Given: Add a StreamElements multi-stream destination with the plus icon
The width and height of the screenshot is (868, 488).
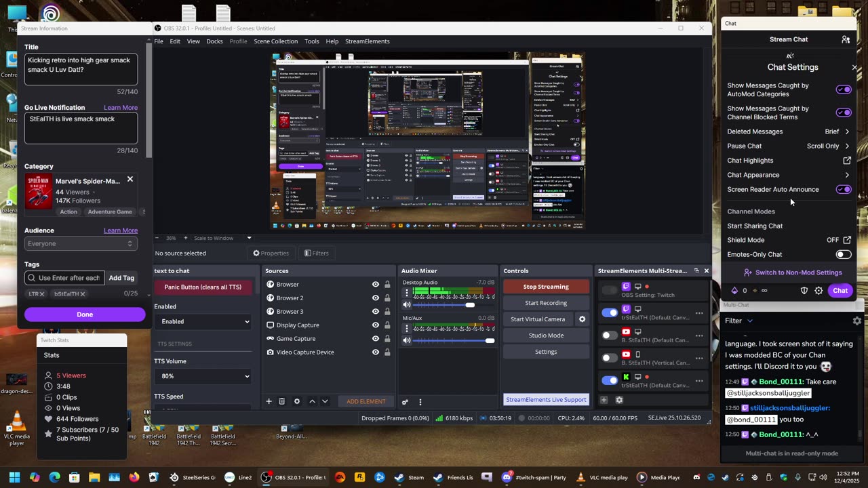Looking at the screenshot, I should coord(604,400).
